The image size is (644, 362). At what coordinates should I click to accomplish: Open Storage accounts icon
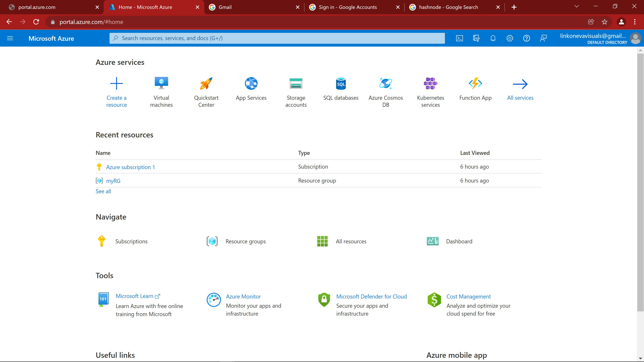click(296, 83)
